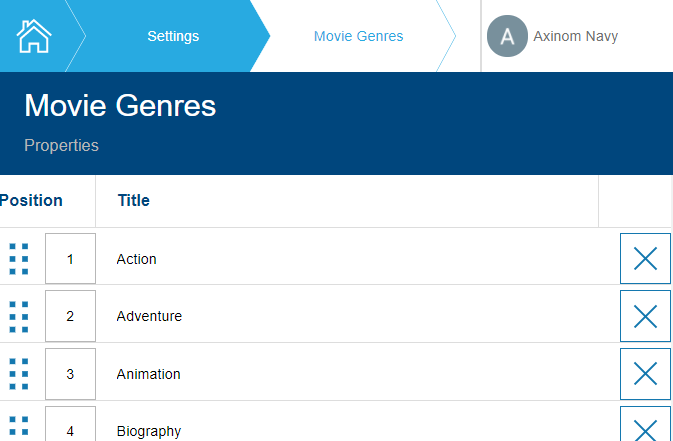Open the Axinom Navy account name
The image size is (673, 441).
(x=575, y=37)
